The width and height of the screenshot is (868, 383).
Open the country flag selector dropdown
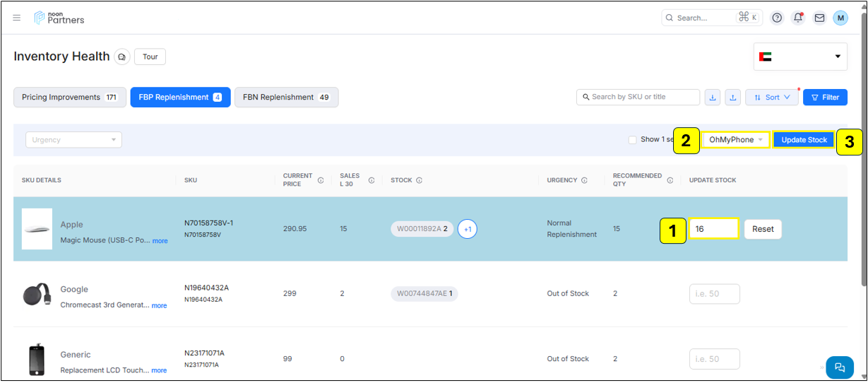coord(800,57)
